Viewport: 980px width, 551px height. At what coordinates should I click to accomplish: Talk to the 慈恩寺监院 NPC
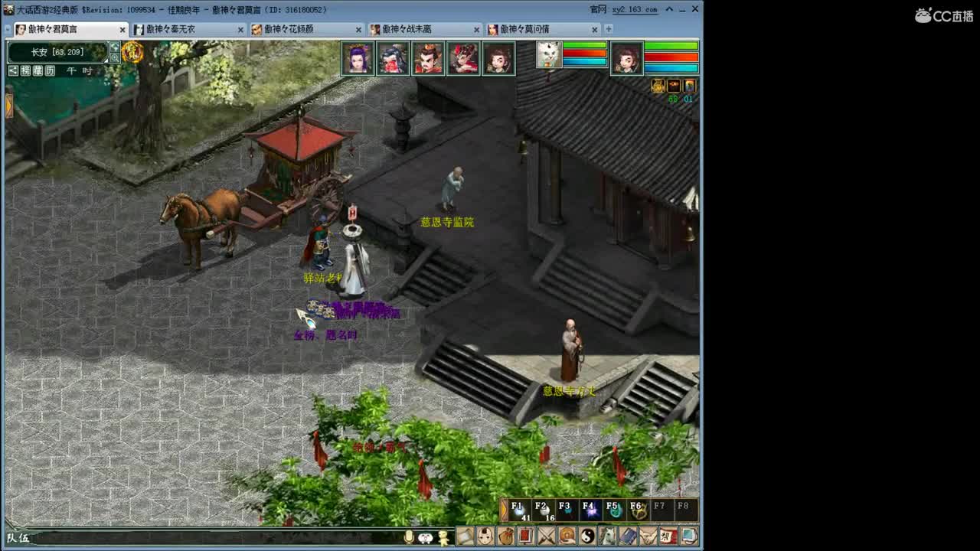point(452,188)
